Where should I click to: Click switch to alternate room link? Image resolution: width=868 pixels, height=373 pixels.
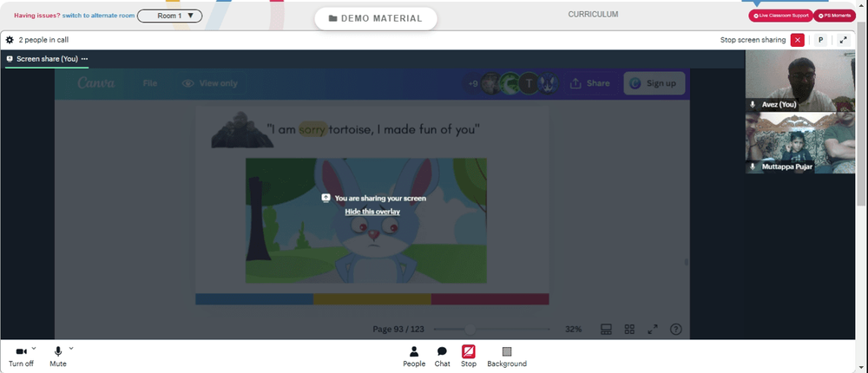pos(99,16)
